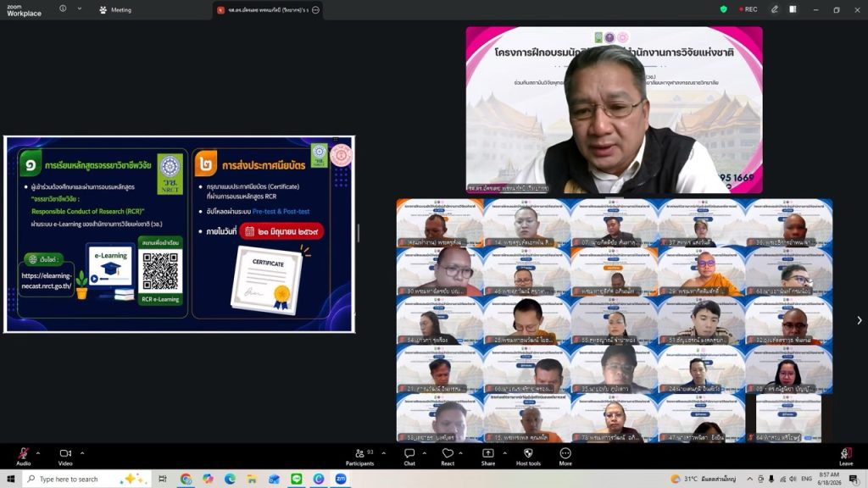
Task: Click the Zoom taskbar icon
Action: coord(341,479)
